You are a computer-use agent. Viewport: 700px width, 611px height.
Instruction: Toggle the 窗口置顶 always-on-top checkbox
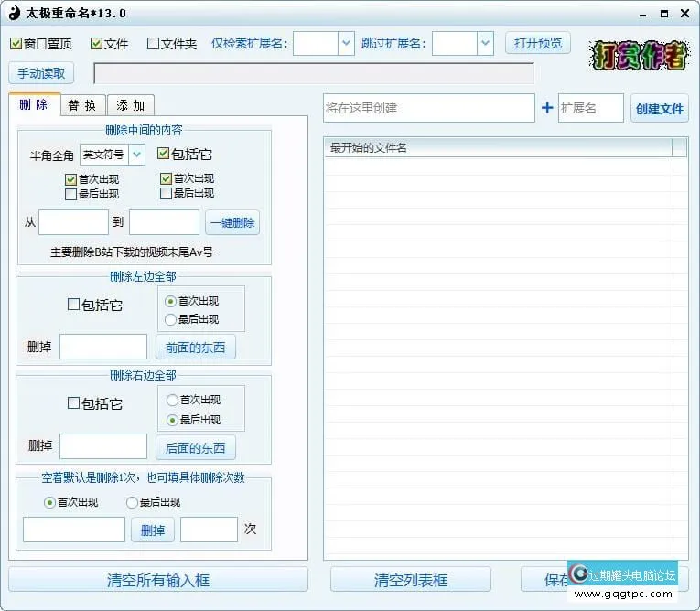16,44
